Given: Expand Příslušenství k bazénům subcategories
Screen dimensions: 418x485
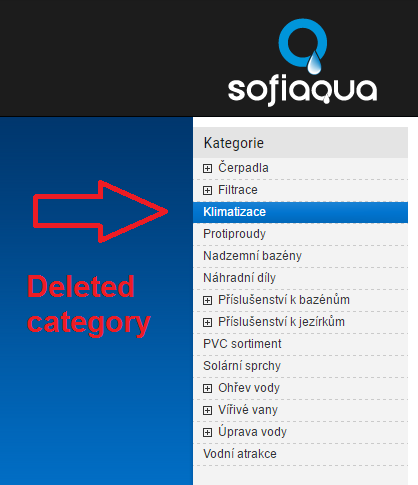Looking at the screenshot, I should [207, 300].
